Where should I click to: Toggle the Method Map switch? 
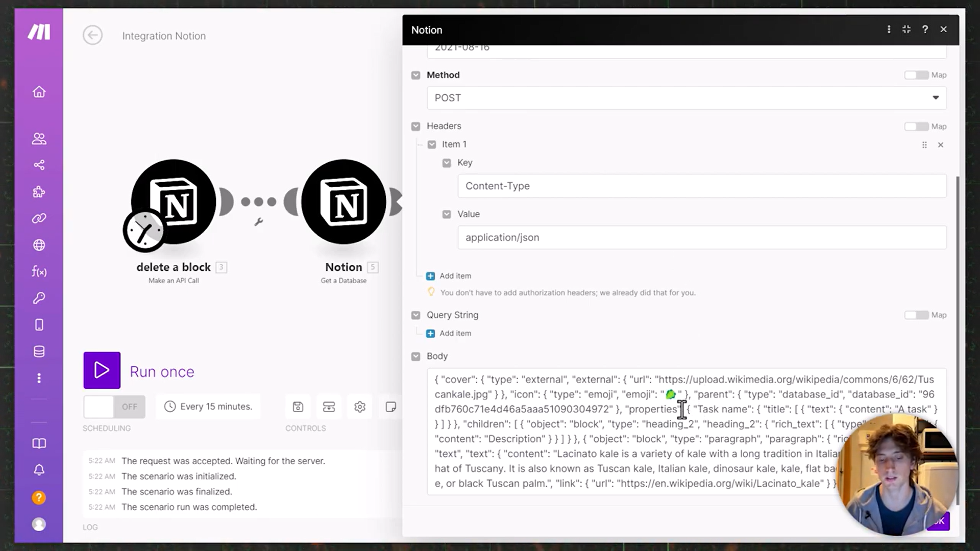pyautogui.click(x=916, y=75)
